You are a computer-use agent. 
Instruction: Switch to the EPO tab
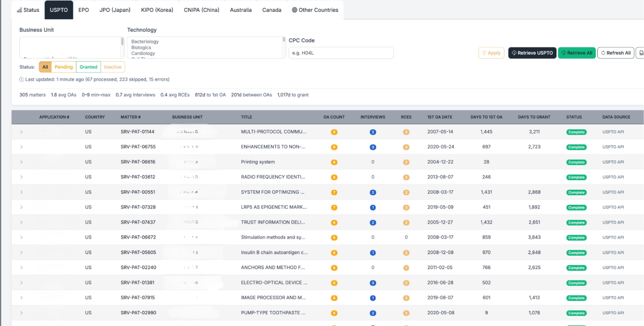tap(84, 10)
